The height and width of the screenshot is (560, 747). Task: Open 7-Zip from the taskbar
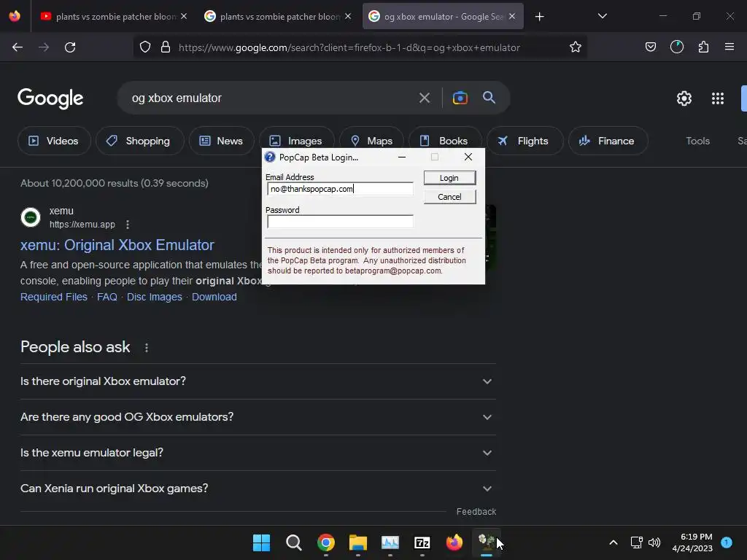(x=422, y=542)
